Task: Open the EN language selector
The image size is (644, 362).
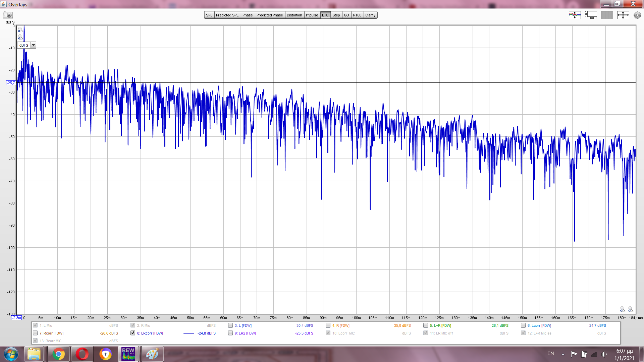Action: point(550,354)
